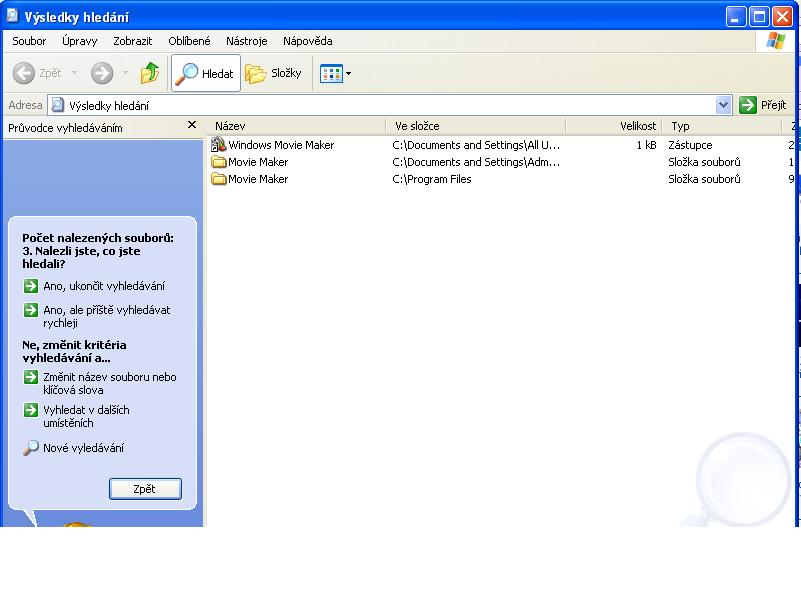Expand the address bar dropdown
The image size is (801, 600).
724,105
